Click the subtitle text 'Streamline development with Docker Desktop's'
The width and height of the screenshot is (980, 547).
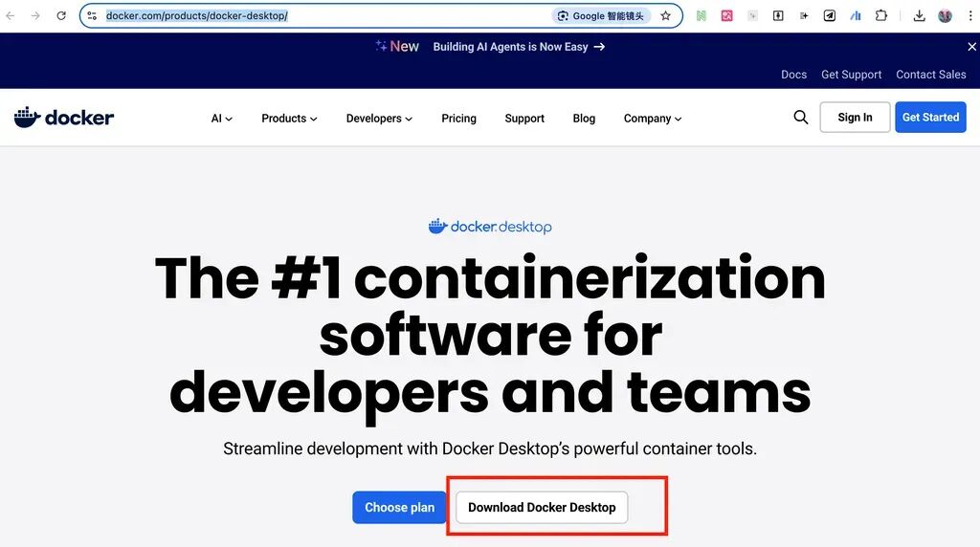396,449
